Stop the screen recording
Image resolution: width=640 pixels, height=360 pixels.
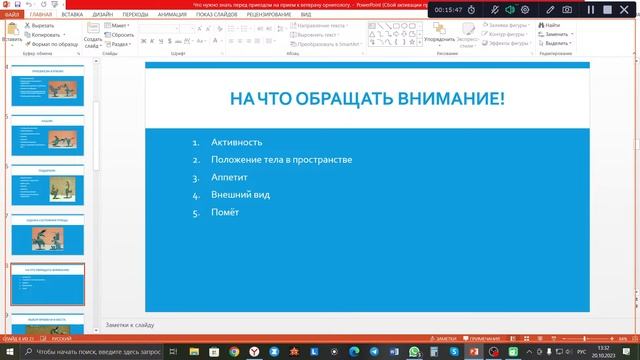[x=607, y=9]
